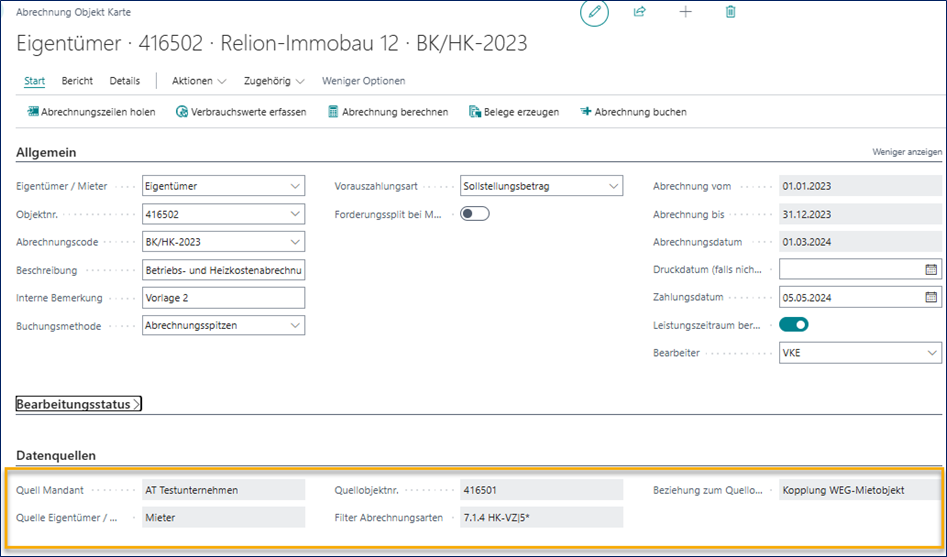Screen dimensions: 947x557
Task: Open Buchungsmethode dropdown
Action: 295,325
